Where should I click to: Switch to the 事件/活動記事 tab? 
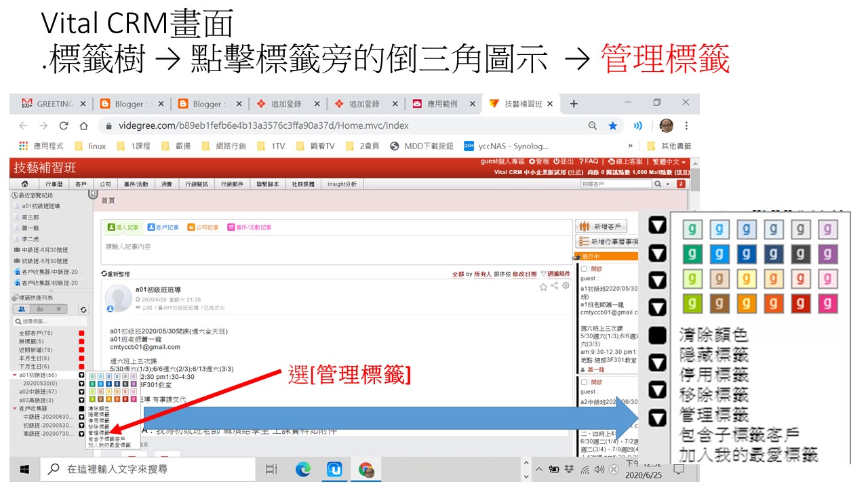pyautogui.click(x=250, y=227)
